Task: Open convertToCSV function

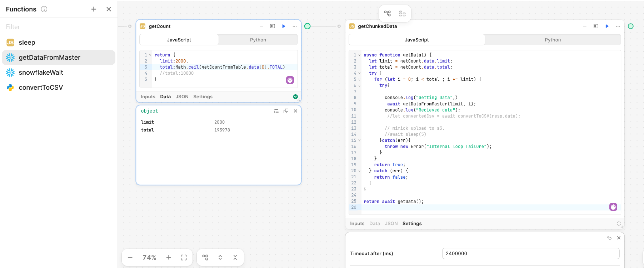Action: [59, 88]
